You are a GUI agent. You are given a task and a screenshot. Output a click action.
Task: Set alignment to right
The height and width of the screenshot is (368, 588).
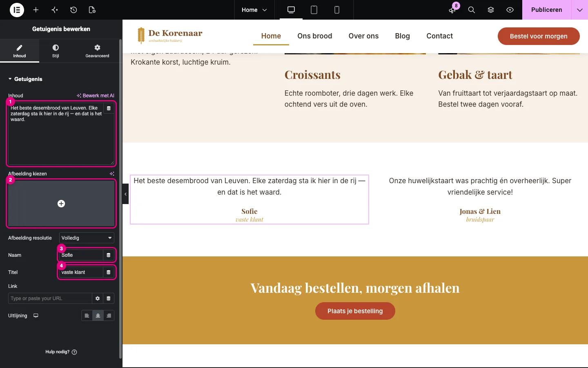[x=109, y=316]
